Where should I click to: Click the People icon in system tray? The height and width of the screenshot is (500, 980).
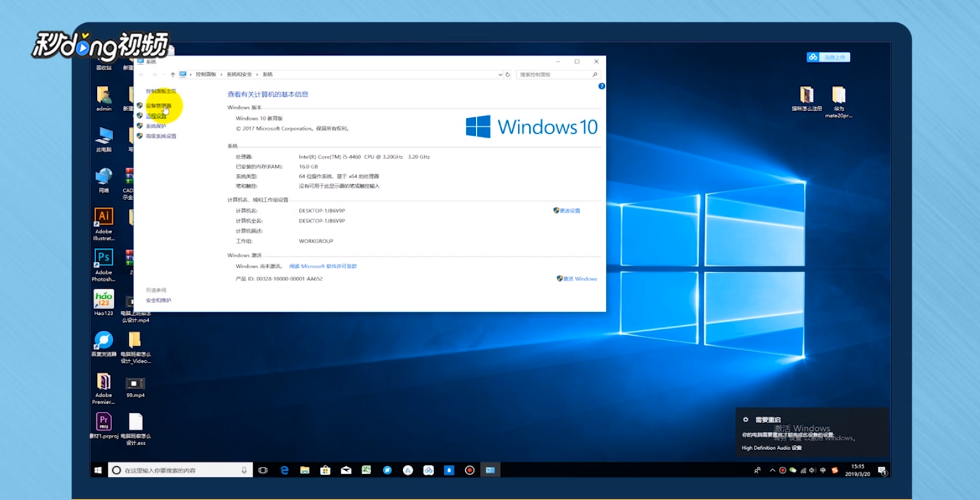tap(757, 470)
